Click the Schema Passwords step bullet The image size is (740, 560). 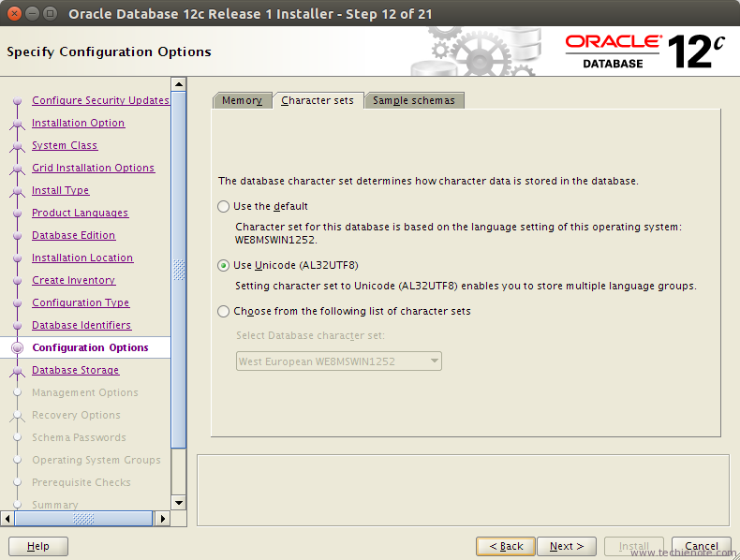(18, 437)
